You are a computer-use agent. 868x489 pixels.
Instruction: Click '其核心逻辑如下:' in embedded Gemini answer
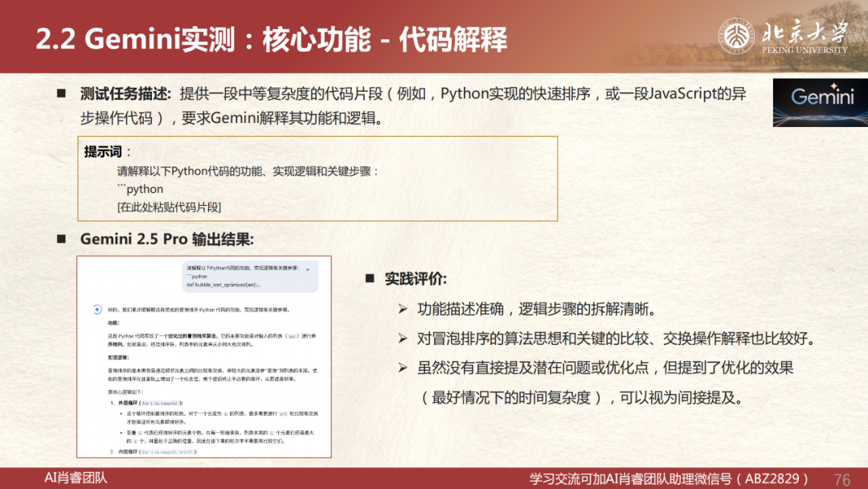click(x=125, y=392)
